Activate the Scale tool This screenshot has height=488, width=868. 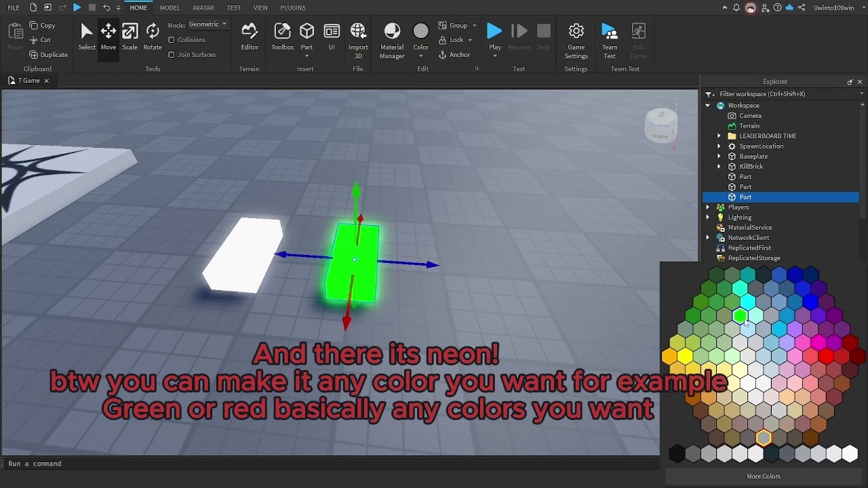130,37
